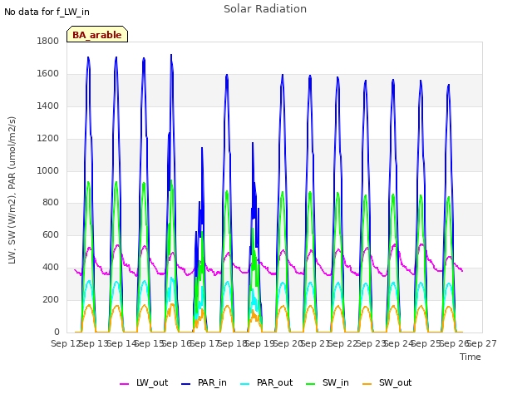Click the magenta LW_out legend swatch
This screenshot has height=399, width=532.
point(124,384)
